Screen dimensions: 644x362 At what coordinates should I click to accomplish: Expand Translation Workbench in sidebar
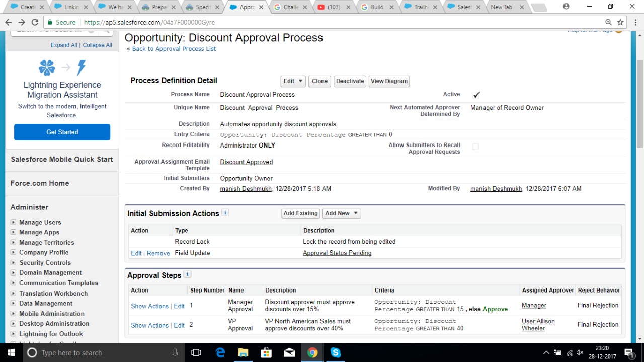14,293
